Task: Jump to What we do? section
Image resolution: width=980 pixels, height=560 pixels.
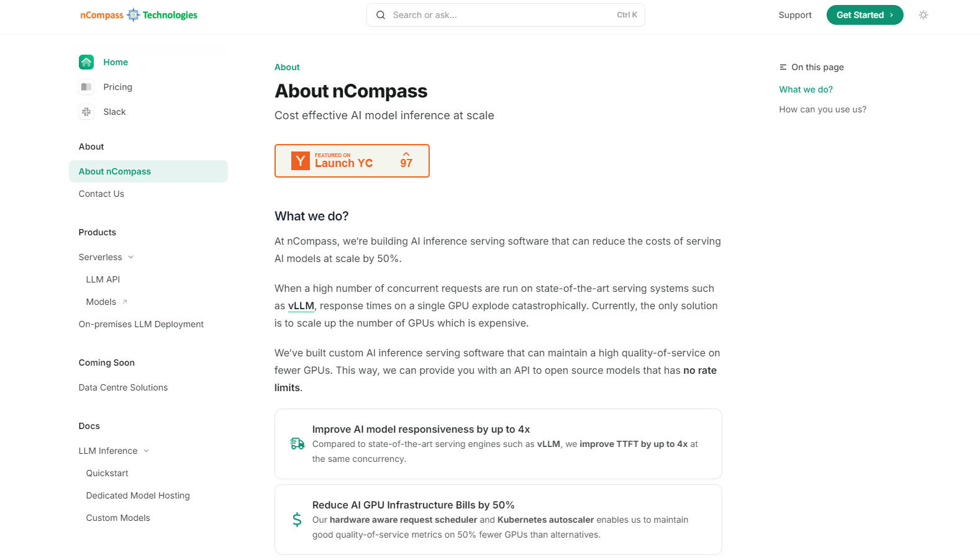Action: (x=805, y=89)
